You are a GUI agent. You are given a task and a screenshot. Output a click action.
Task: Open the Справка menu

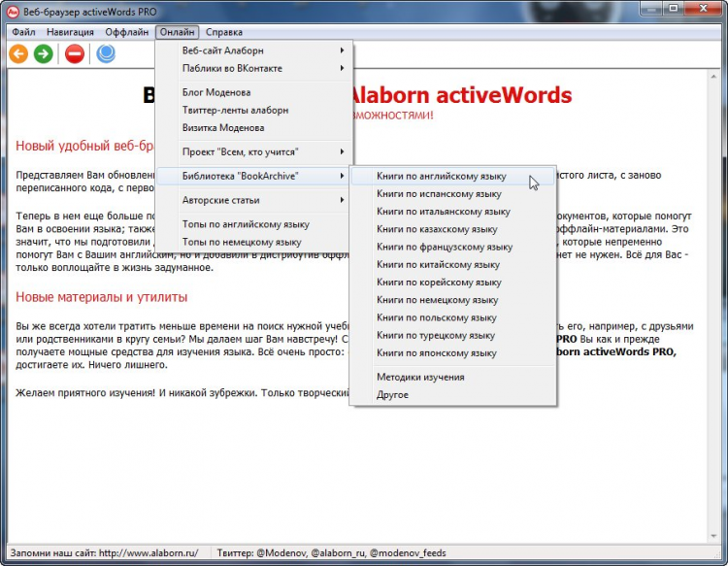[224, 32]
